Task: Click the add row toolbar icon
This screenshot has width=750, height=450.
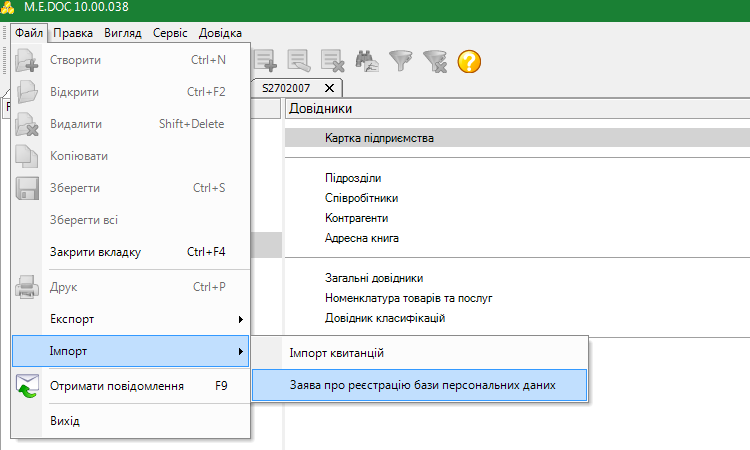Action: 265,61
